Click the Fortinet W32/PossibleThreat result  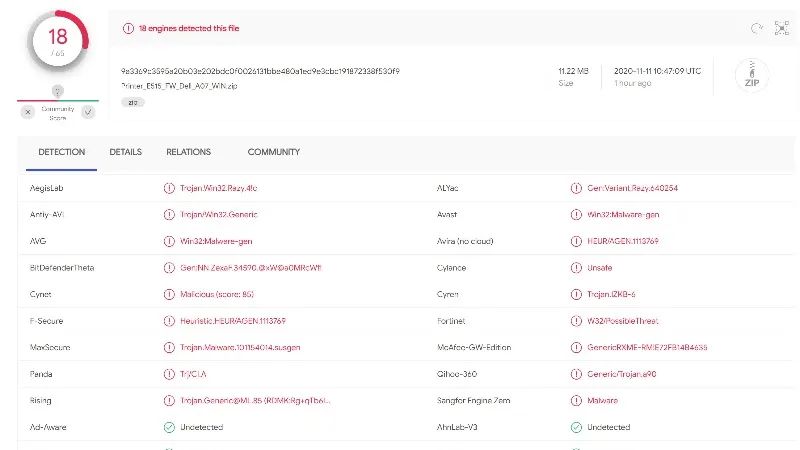pos(625,320)
